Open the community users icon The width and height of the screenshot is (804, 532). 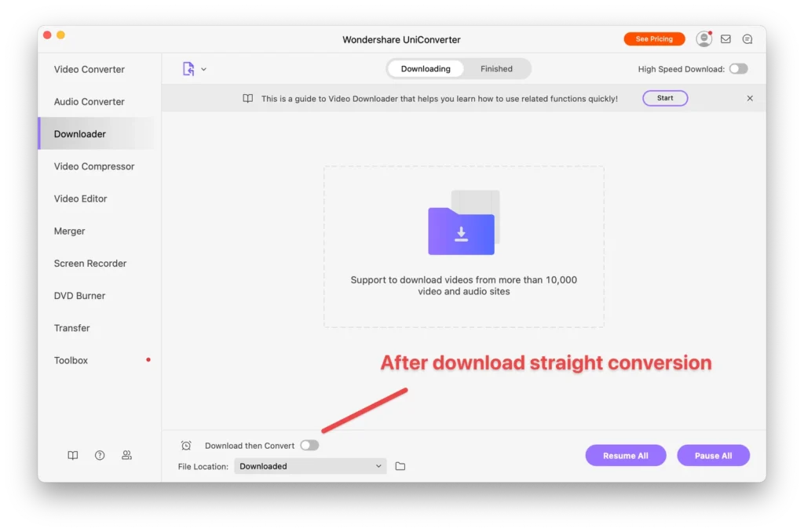(x=126, y=455)
